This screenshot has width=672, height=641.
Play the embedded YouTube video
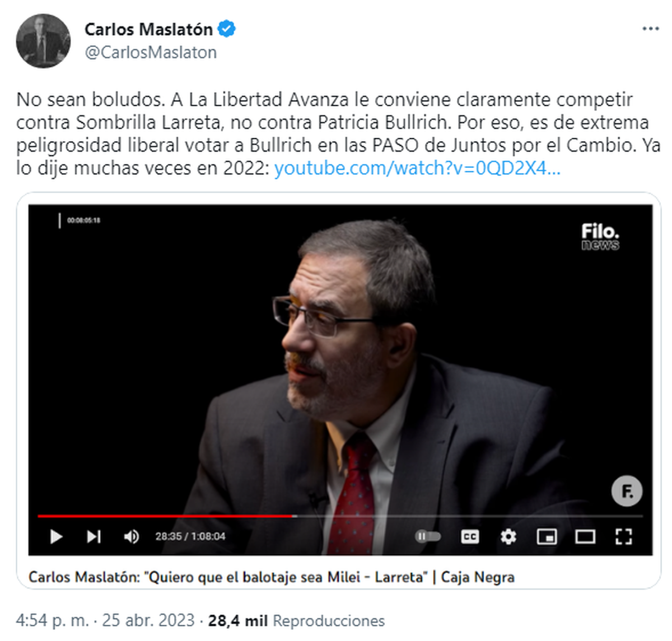pyautogui.click(x=56, y=537)
